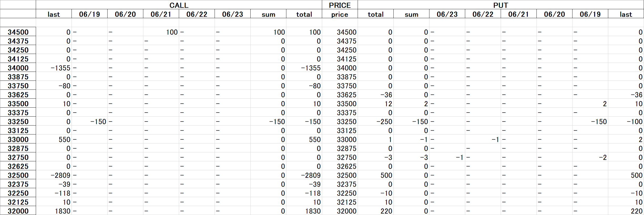Click the PUT 06/22 column header
The width and height of the screenshot is (644, 215).
click(483, 14)
